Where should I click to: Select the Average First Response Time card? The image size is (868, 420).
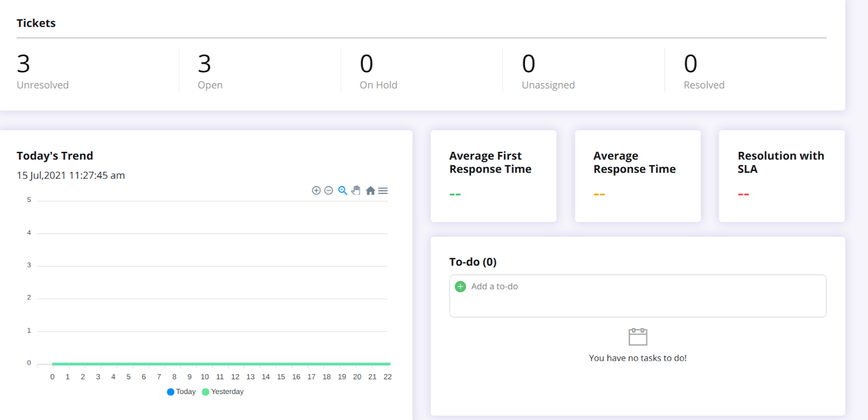[494, 176]
